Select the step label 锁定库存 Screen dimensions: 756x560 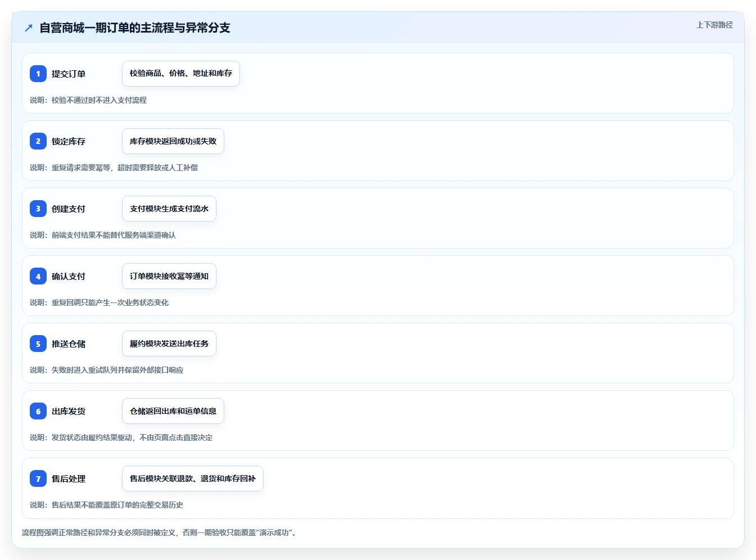click(x=69, y=141)
